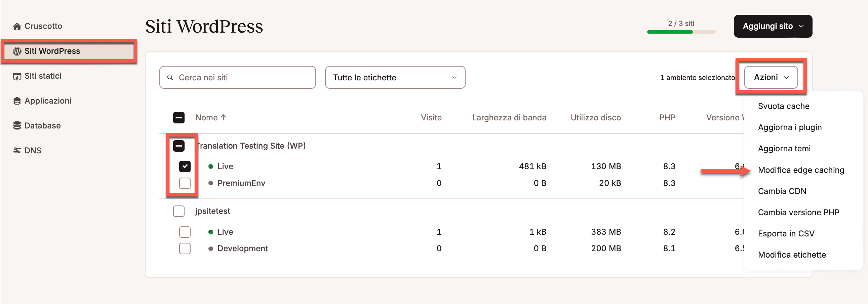Sort by the Nome column arrow
This screenshot has width=868, height=304.
(x=224, y=117)
